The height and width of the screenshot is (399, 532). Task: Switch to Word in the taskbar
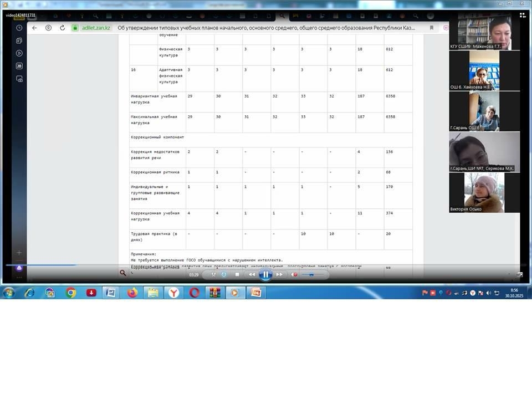pyautogui.click(x=110, y=293)
